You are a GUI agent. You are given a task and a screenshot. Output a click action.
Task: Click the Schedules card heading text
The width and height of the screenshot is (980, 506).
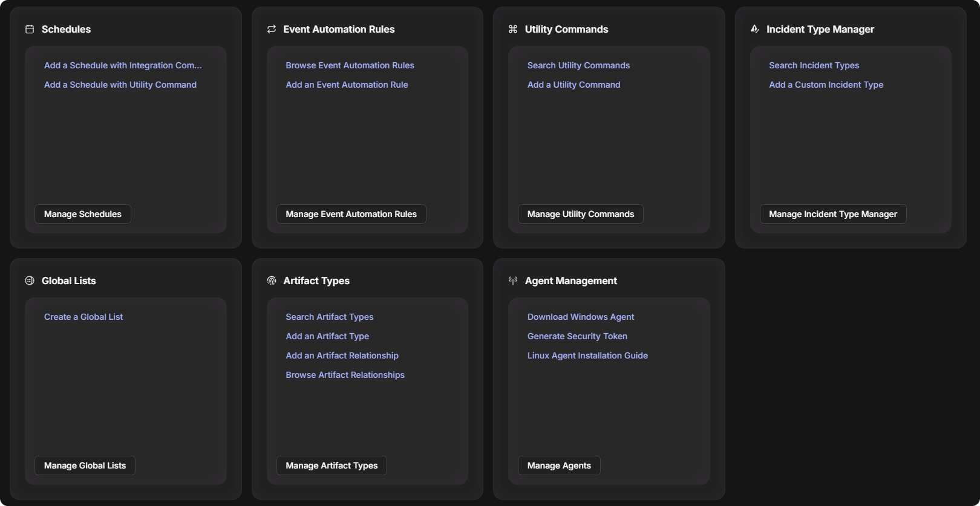[x=67, y=29]
